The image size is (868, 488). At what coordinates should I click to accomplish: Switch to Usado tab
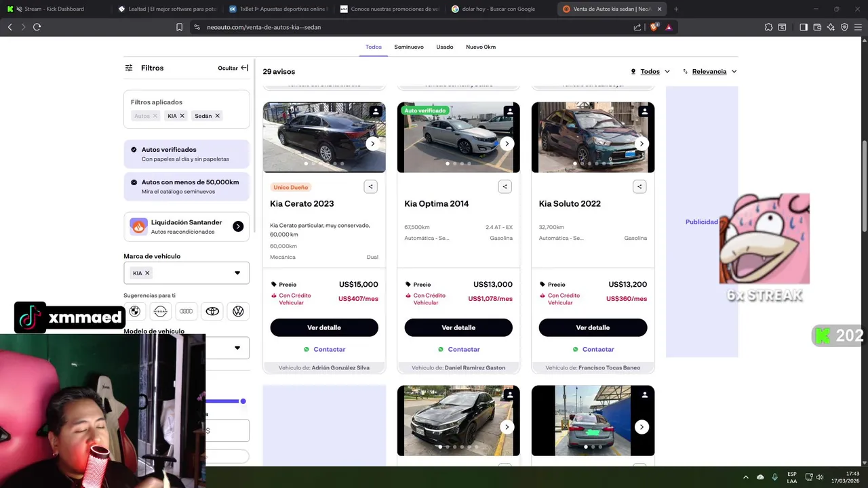(445, 47)
